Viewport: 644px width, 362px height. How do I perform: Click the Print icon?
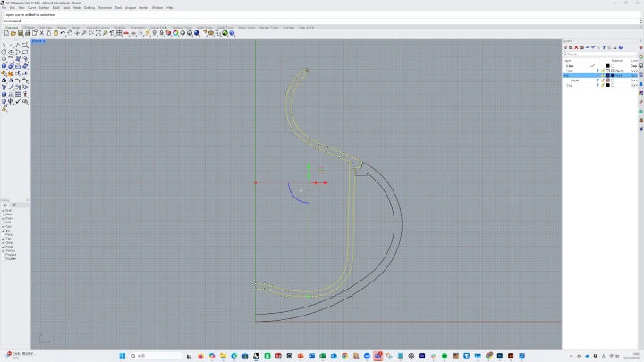point(28,33)
